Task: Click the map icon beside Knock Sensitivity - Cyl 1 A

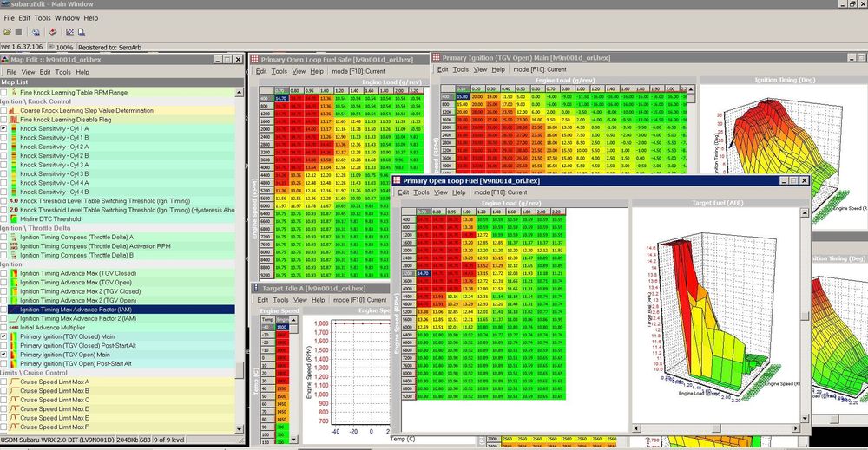Action: [14, 128]
